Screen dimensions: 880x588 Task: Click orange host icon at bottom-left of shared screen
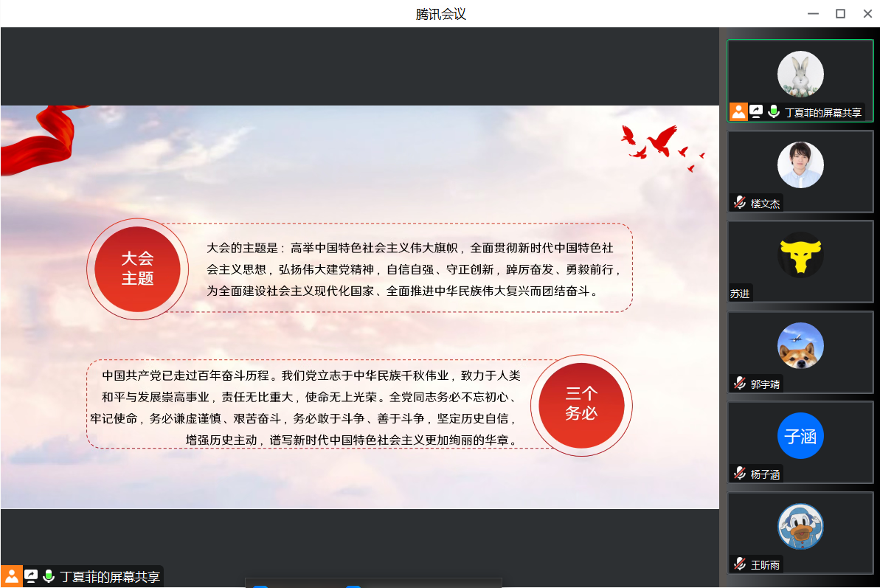tap(12, 576)
